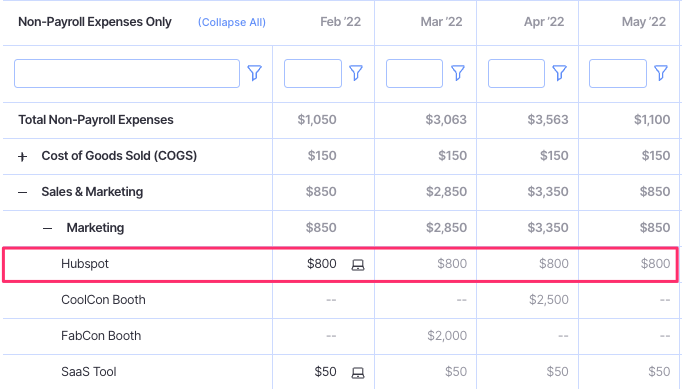682x389 pixels.
Task: Select the Feb '22 column header
Action: pyautogui.click(x=341, y=22)
